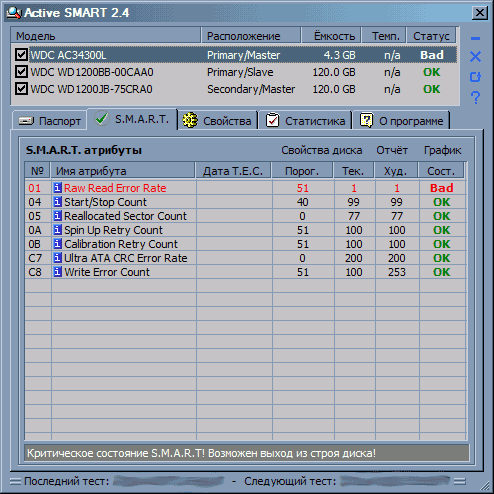Click the Bad status of Raw Read Error Rate
The image size is (494, 494).
tap(442, 188)
